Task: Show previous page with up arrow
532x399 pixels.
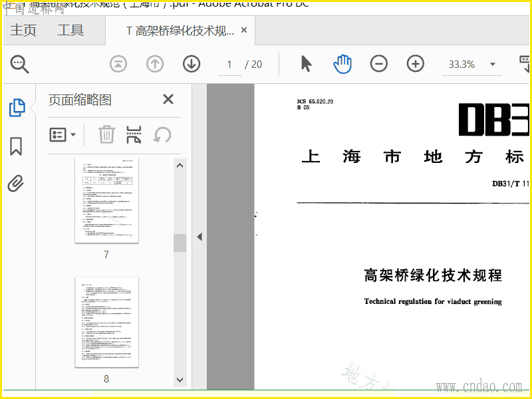Action: click(155, 64)
